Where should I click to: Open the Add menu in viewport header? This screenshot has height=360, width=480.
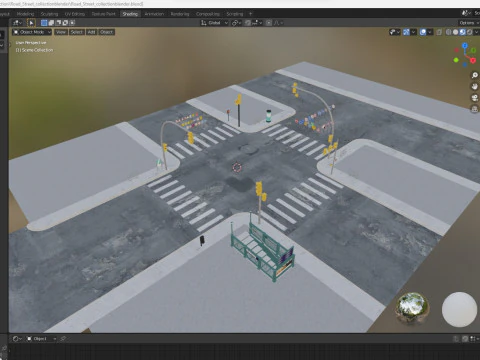coord(91,32)
